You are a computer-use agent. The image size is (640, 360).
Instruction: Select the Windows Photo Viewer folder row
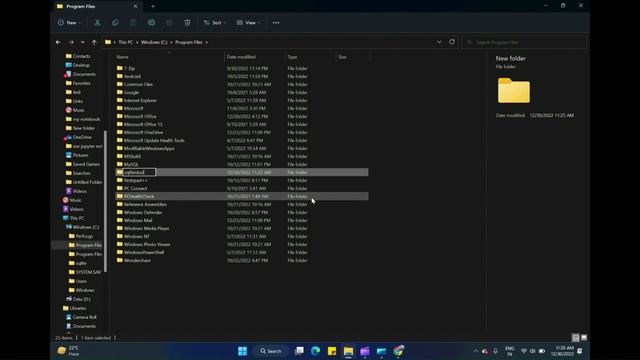pos(242,244)
